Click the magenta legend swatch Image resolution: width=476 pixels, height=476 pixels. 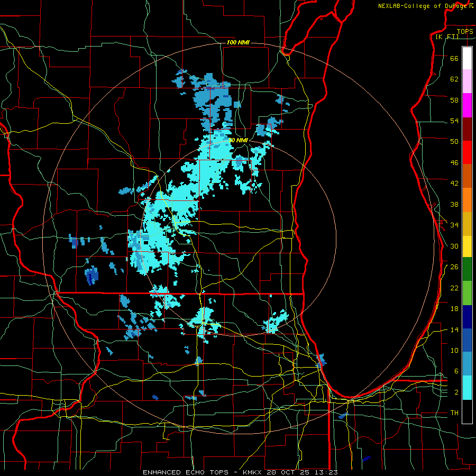pyautogui.click(x=467, y=105)
